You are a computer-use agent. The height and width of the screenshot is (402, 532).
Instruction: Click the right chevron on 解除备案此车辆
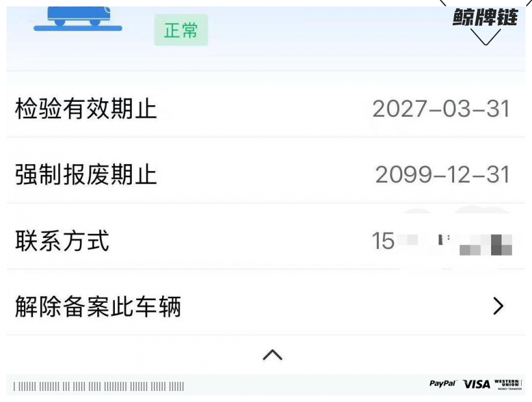tap(498, 306)
